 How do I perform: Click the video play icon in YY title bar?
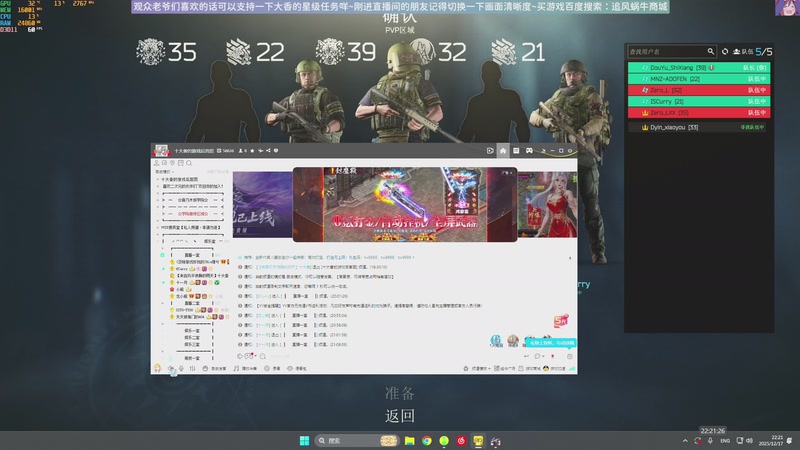click(x=490, y=151)
